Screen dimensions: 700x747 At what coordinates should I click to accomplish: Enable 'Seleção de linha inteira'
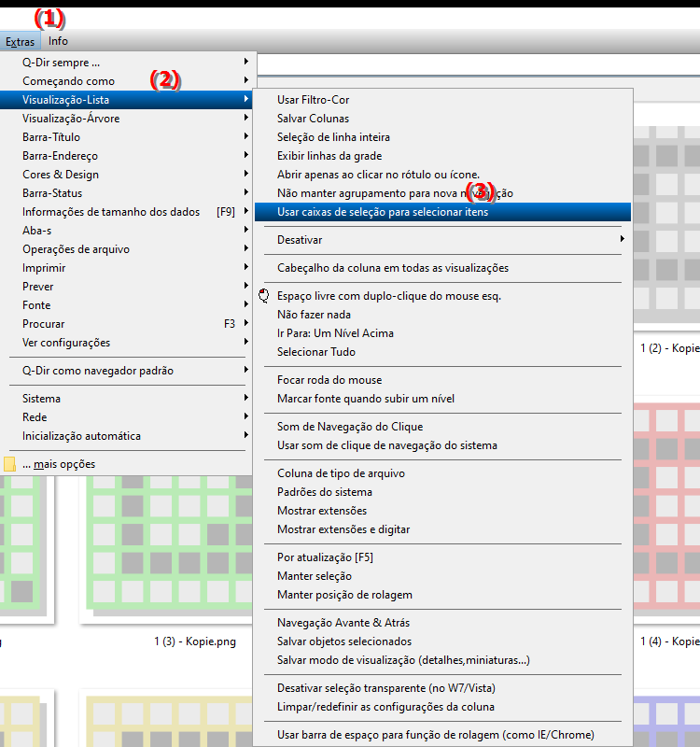pos(442,137)
